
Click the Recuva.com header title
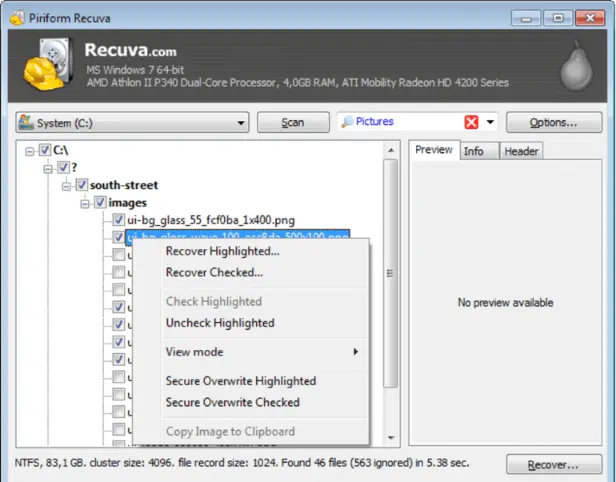pos(130,50)
